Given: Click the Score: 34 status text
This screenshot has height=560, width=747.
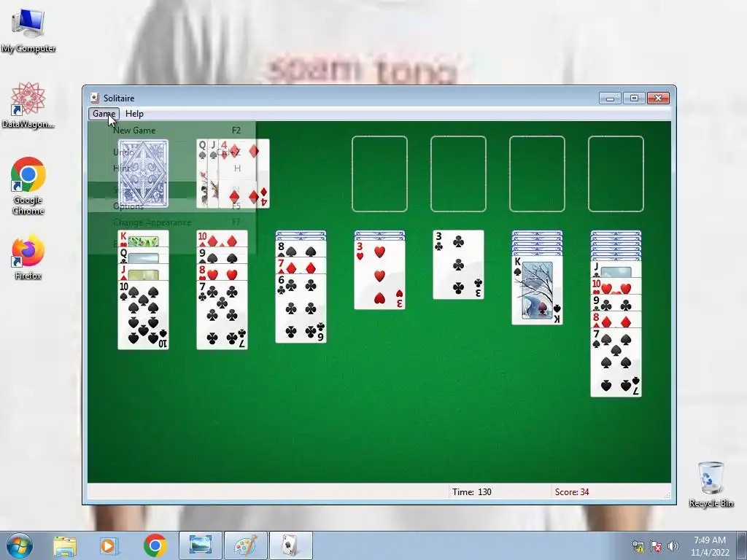Looking at the screenshot, I should tap(572, 492).
